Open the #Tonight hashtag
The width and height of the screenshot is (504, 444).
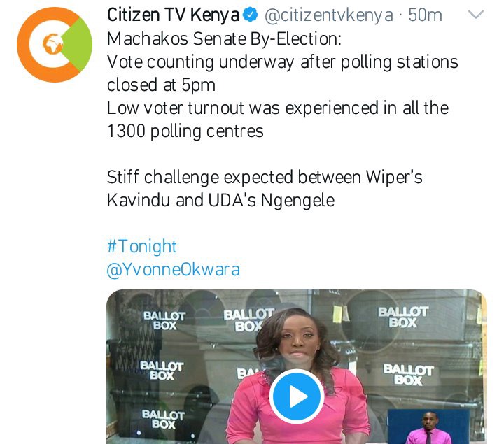[141, 247]
